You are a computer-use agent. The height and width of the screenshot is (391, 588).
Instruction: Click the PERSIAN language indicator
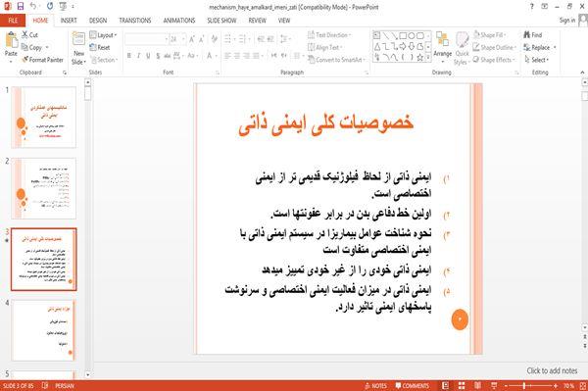[65, 385]
